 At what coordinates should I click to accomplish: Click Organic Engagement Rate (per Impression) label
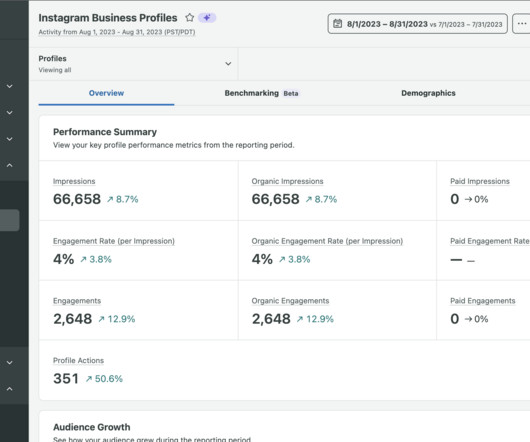click(327, 241)
